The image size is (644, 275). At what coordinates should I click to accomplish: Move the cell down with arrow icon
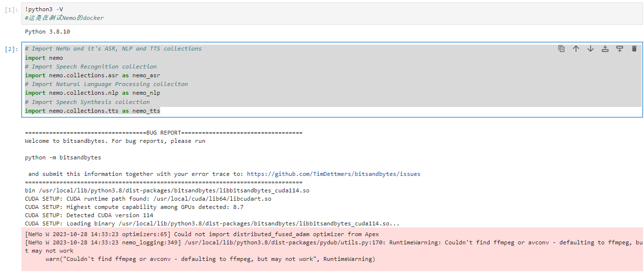(x=591, y=49)
